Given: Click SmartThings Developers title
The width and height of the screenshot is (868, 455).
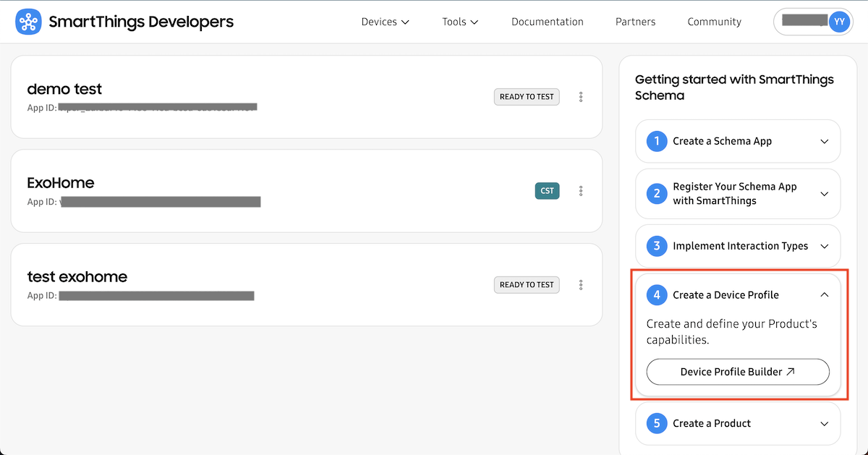Looking at the screenshot, I should tap(141, 22).
